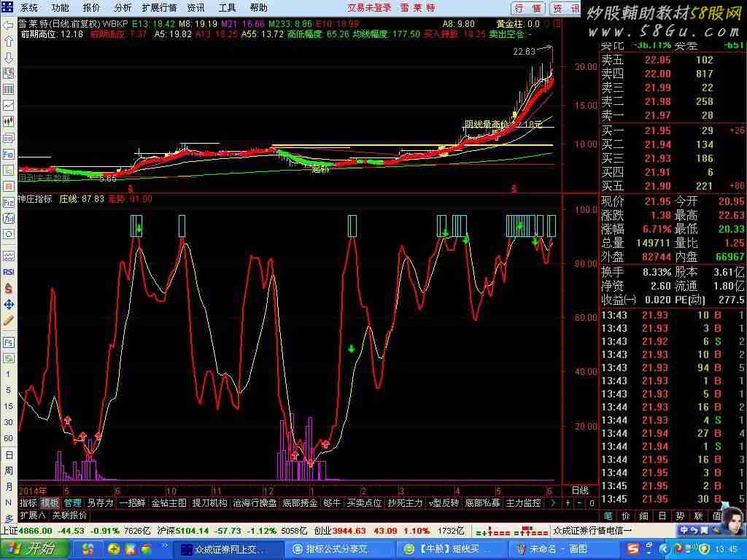Open the 工具 menu
The width and height of the screenshot is (747, 560).
coord(227,7)
